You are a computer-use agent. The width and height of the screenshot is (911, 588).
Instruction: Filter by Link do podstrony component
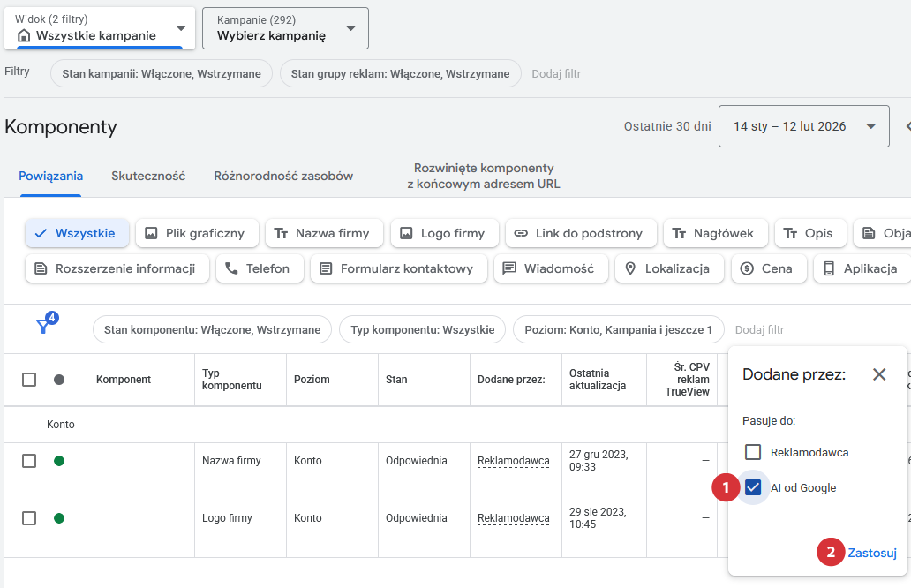581,233
